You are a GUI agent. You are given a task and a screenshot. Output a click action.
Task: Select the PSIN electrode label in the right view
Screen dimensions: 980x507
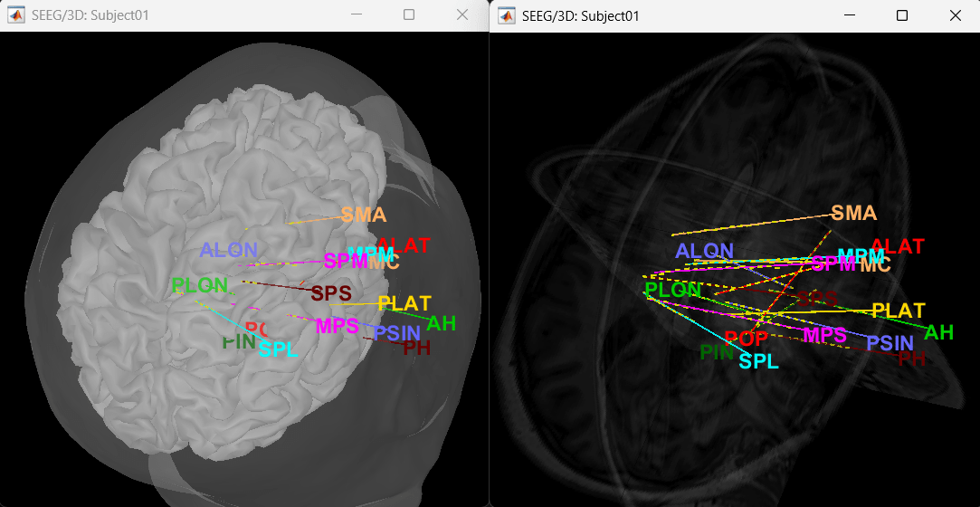[890, 343]
